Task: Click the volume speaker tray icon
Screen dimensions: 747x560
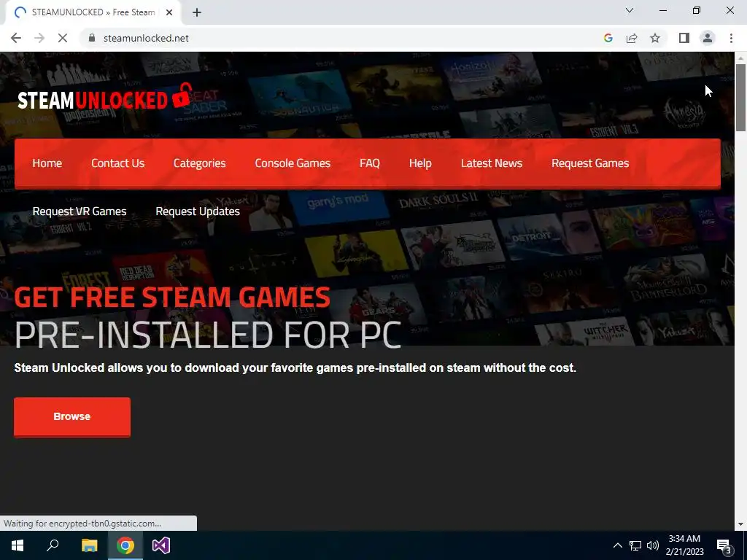Action: click(x=653, y=545)
